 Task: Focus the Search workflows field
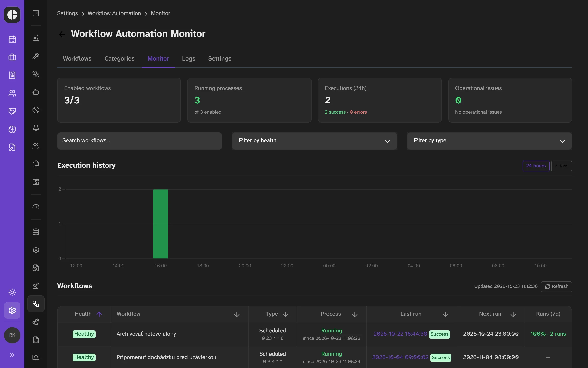coord(139,141)
